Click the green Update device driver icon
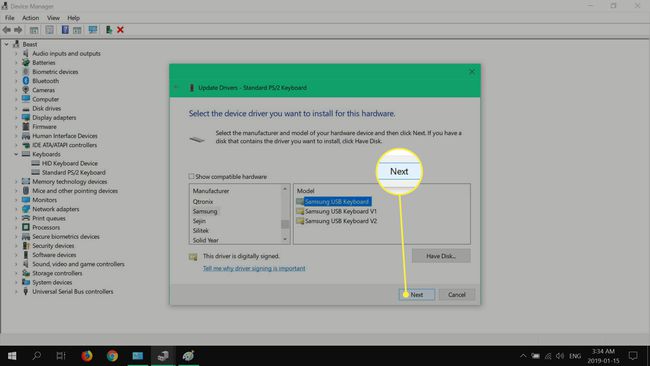This screenshot has height=366, width=650. point(109,30)
